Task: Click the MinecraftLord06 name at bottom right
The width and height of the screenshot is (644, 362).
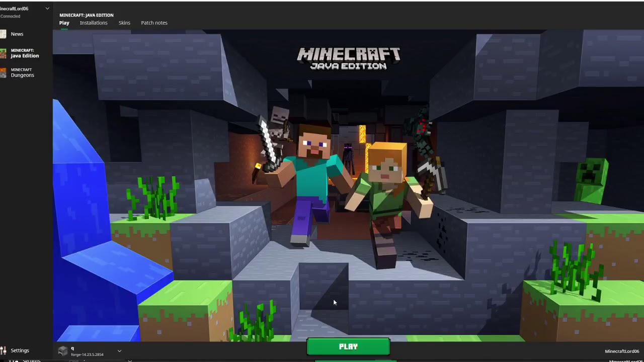Action: click(622, 351)
